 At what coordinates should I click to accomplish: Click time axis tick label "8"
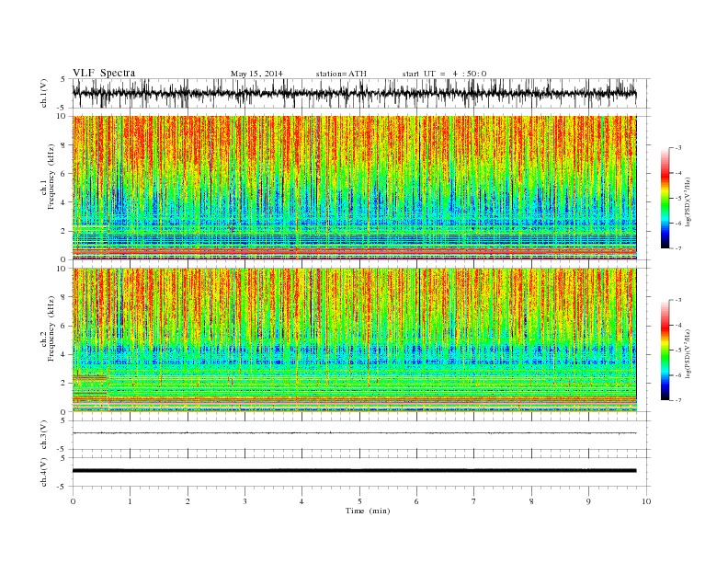point(531,501)
